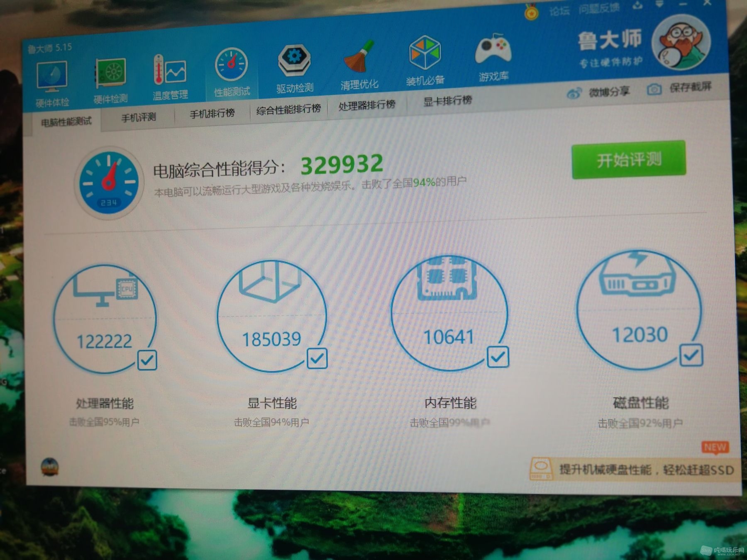Viewport: 747px width, 560px height.
Task: Click the 鲁大师 mascot avatar
Action: point(681,43)
